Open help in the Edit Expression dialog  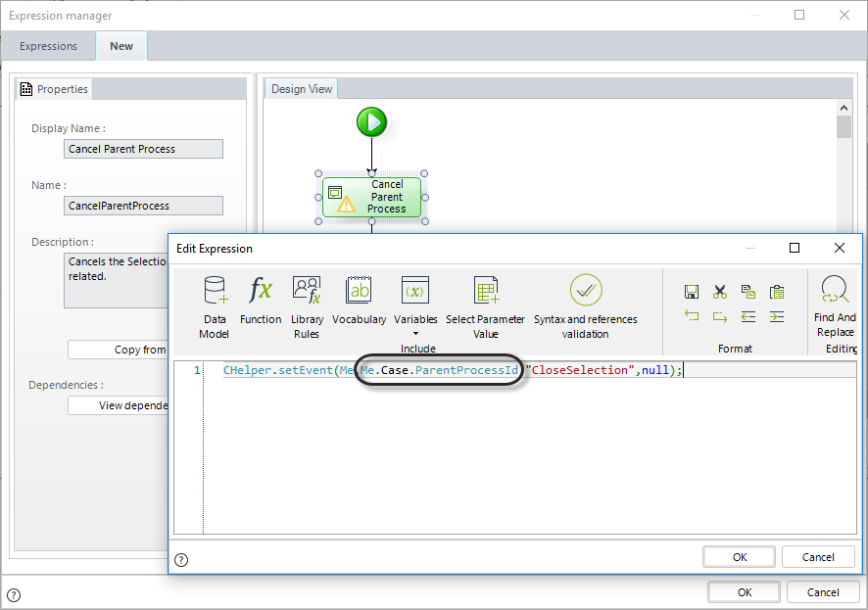pyautogui.click(x=181, y=560)
